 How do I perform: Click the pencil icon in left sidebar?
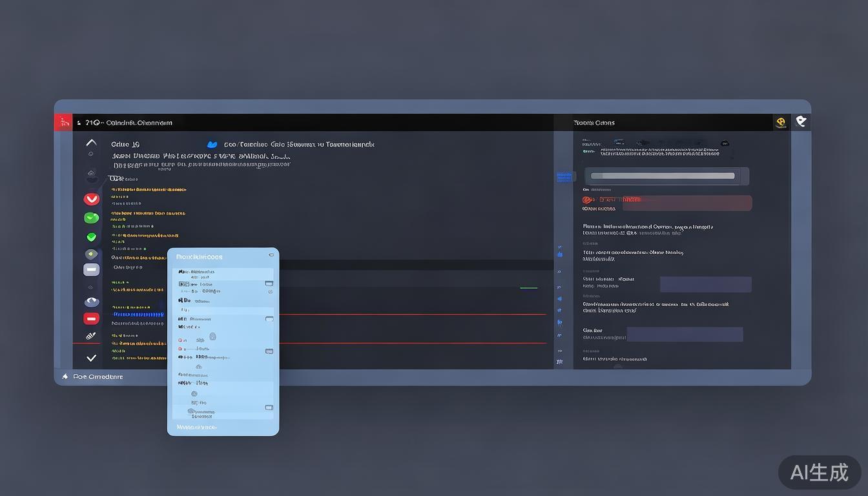91,336
